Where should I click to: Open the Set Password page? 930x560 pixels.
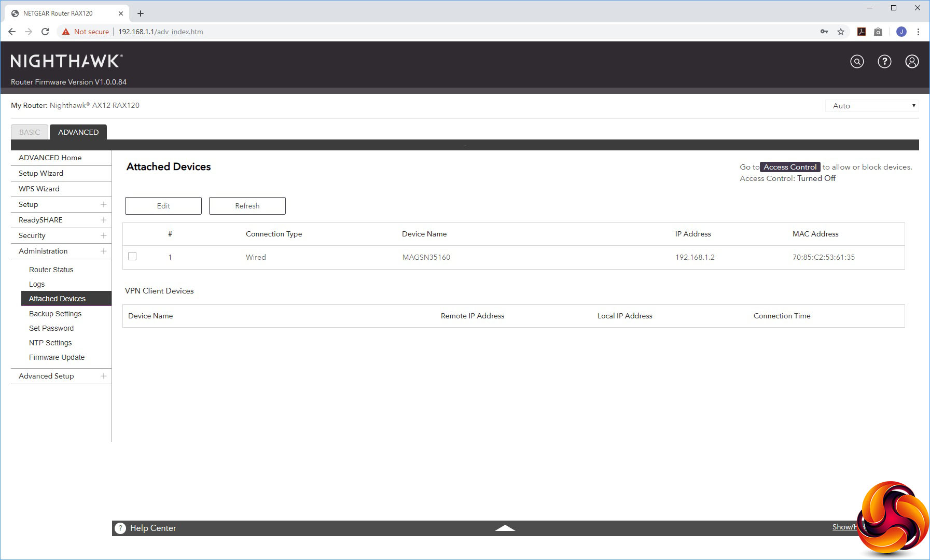tap(51, 328)
